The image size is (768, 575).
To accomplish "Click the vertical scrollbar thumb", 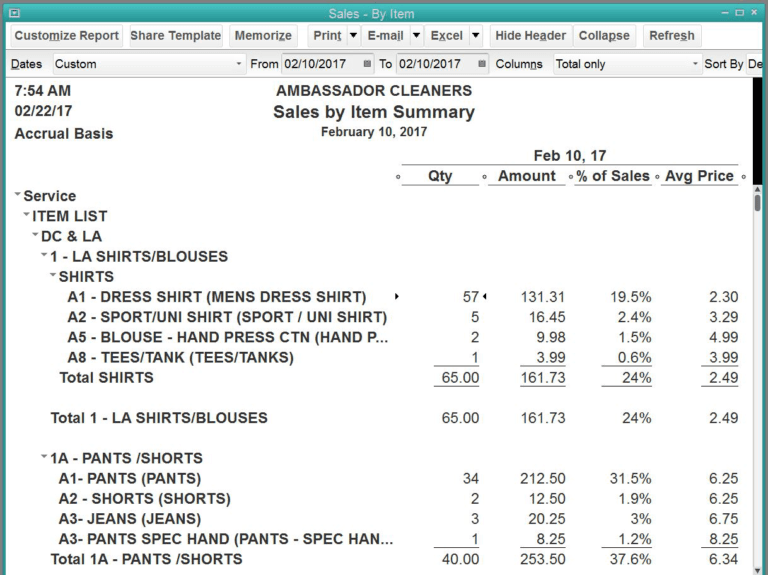I will point(758,203).
